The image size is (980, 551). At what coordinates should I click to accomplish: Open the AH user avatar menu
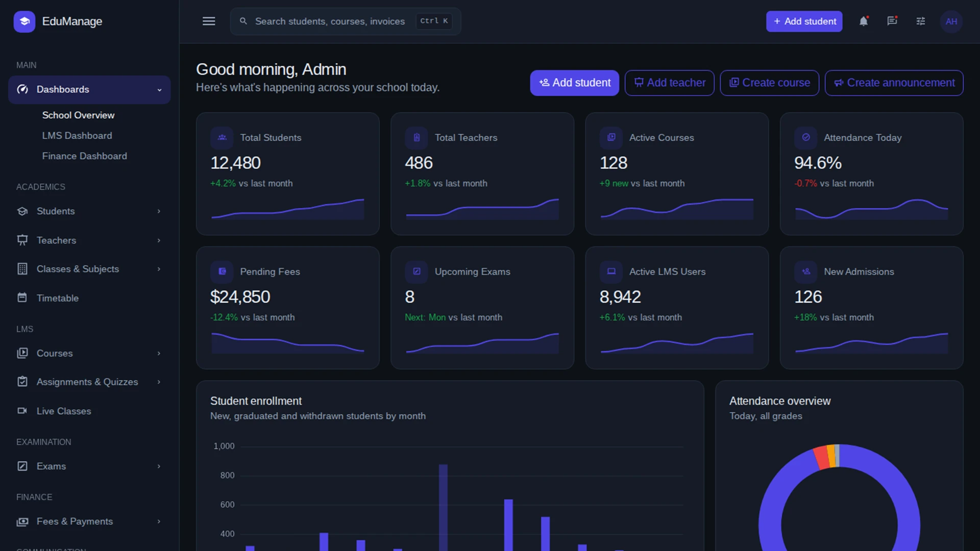tap(951, 21)
